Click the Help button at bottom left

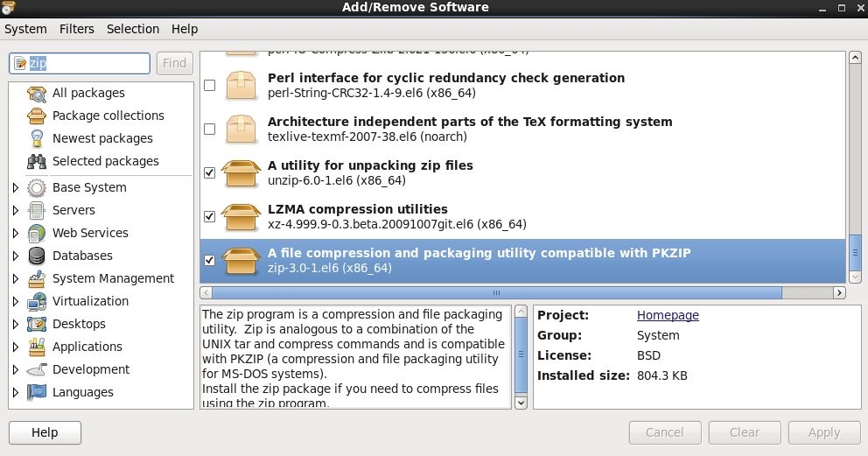(x=45, y=432)
